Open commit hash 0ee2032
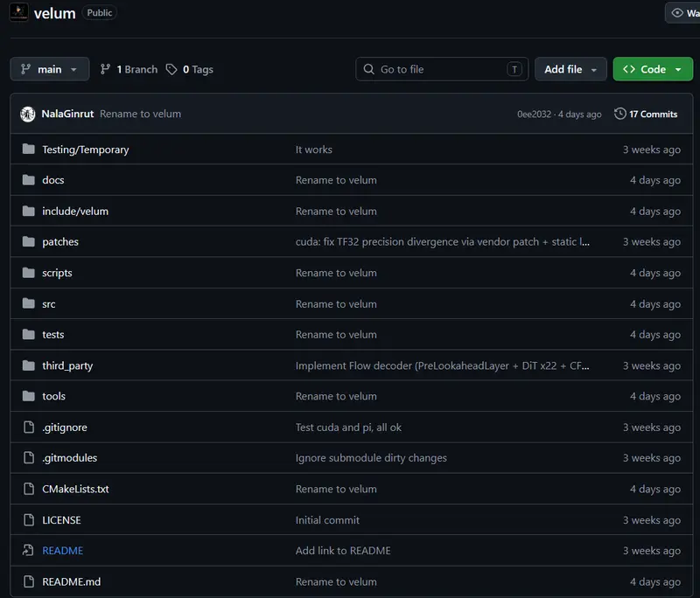Viewport: 700px width, 598px height. tap(534, 115)
